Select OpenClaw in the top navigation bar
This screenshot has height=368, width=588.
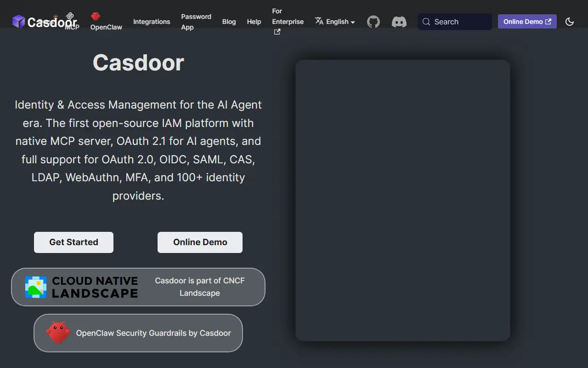coord(106,22)
